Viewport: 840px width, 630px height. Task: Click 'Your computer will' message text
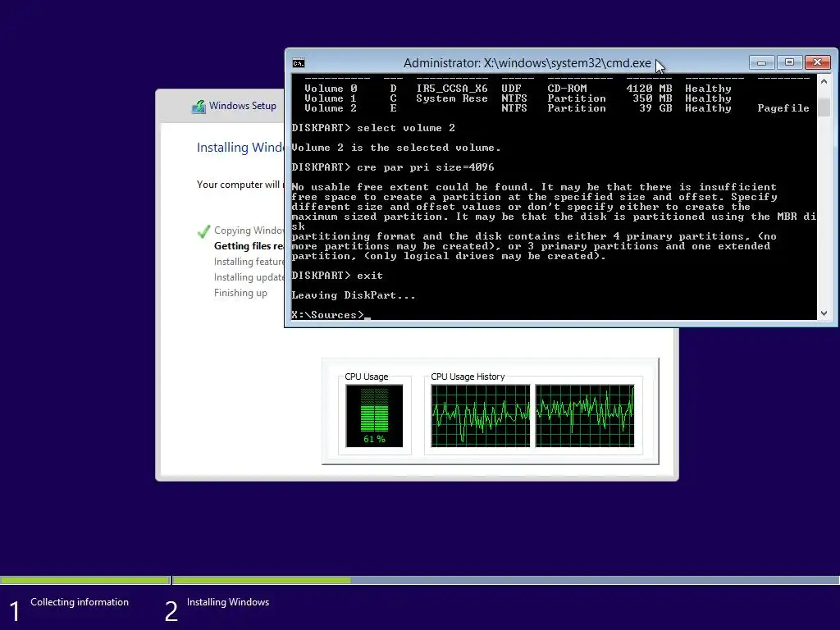[x=239, y=185]
